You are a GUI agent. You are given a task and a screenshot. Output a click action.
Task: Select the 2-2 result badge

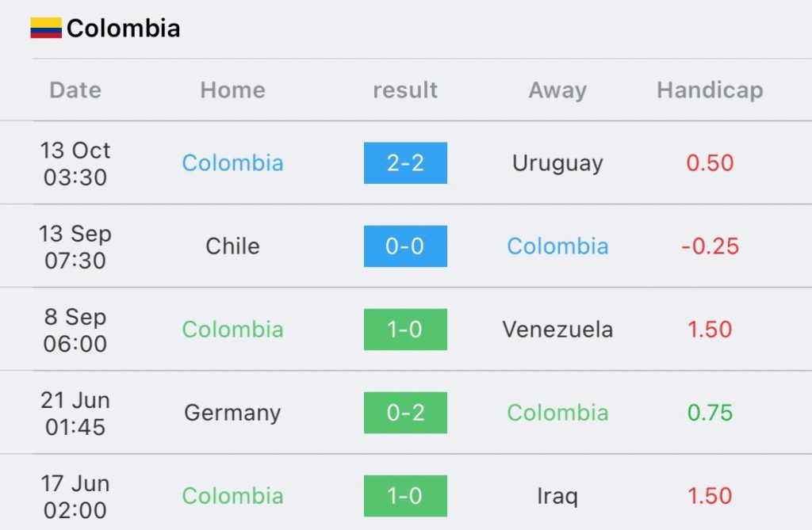pos(405,163)
